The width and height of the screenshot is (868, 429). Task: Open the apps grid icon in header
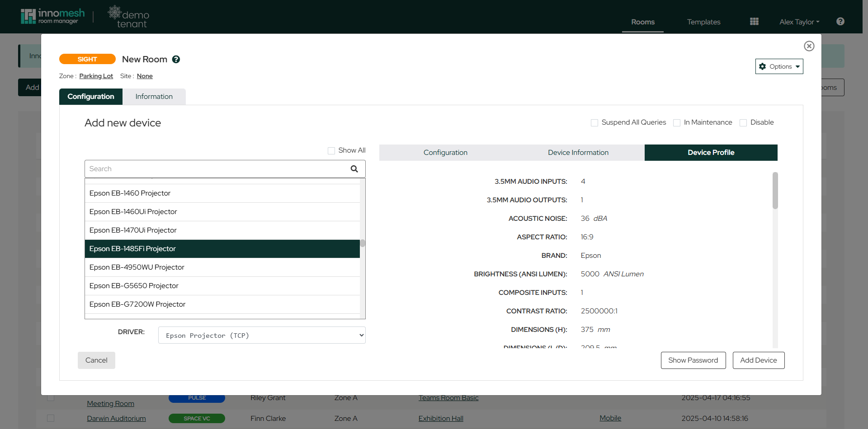click(x=754, y=21)
